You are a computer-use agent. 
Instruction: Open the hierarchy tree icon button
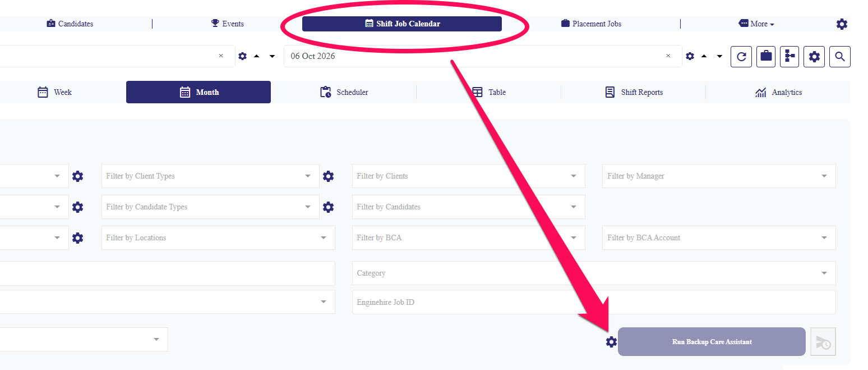pos(789,57)
